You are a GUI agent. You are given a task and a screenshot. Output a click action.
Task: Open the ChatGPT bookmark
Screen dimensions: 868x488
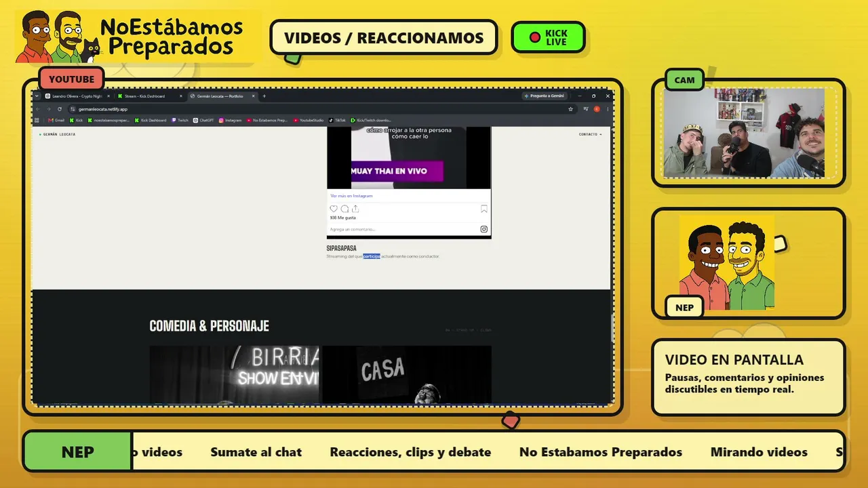(x=204, y=120)
